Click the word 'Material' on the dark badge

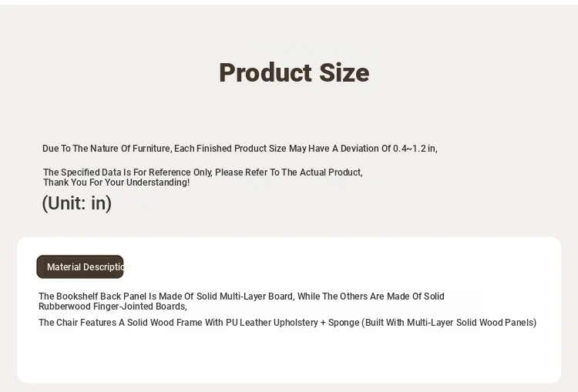62,267
